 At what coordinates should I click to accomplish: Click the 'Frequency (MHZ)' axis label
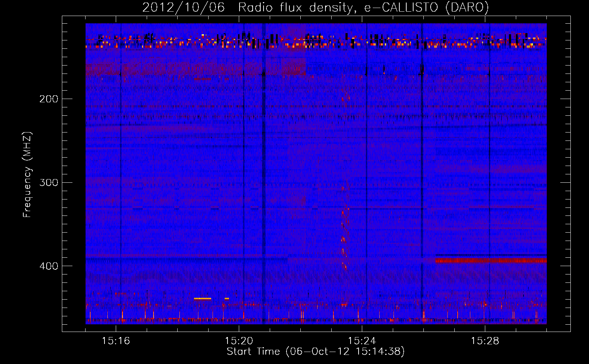(27, 175)
